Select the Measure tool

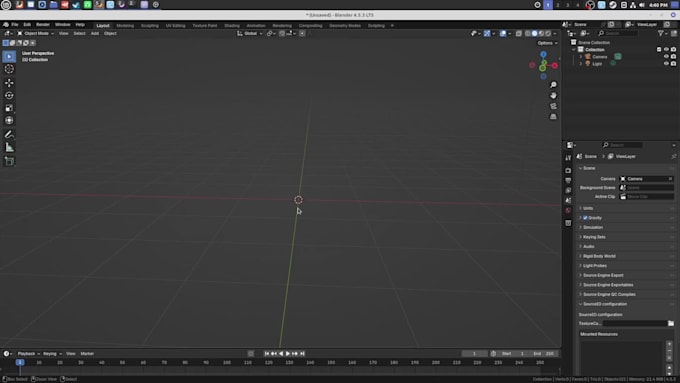coord(9,148)
